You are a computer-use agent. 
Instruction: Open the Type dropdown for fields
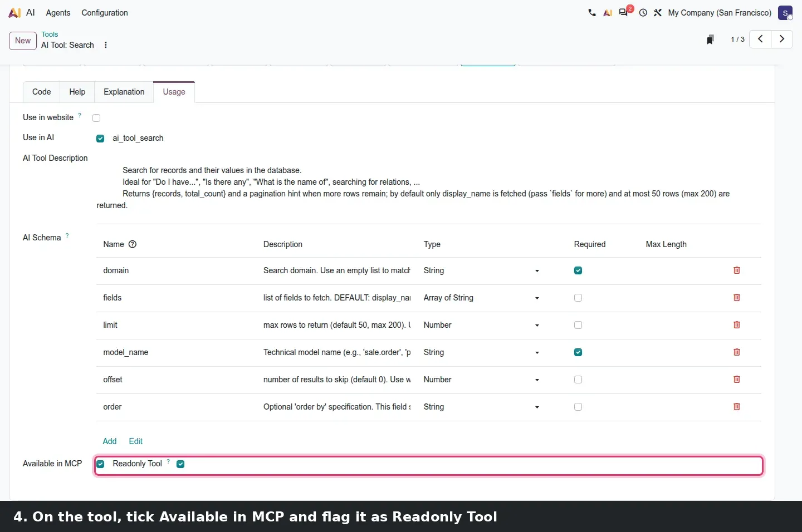pyautogui.click(x=482, y=298)
